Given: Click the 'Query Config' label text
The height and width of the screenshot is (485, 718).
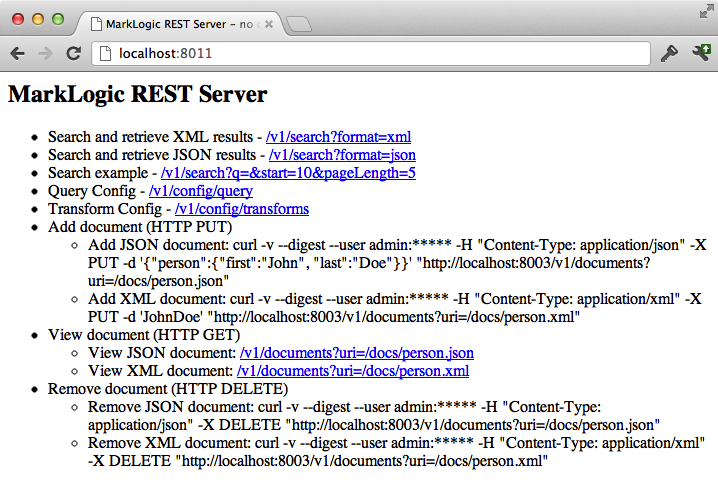Looking at the screenshot, I should [92, 191].
